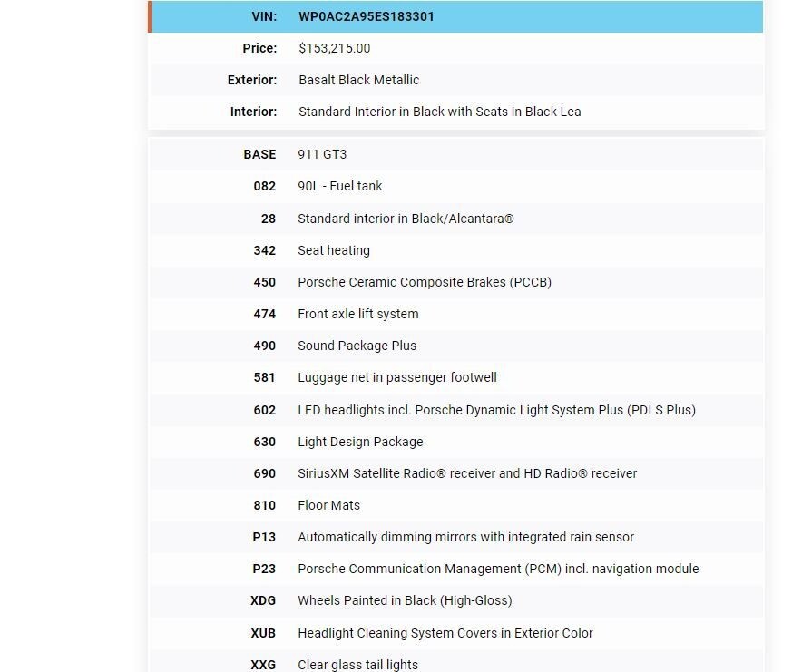Select Luggage net in passenger footwell
Image resolution: width=792 pixels, height=672 pixels.
tap(397, 378)
